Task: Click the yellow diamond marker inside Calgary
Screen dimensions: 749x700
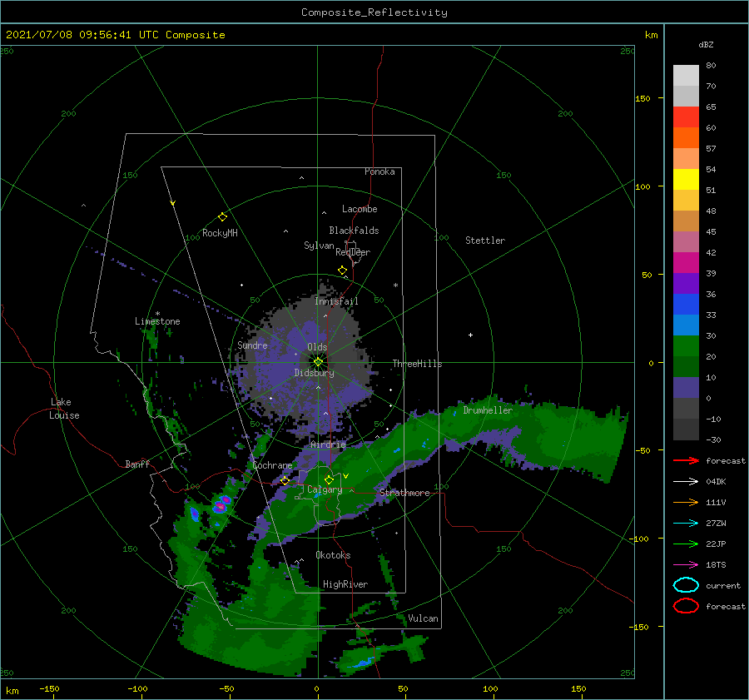Action: click(x=329, y=479)
